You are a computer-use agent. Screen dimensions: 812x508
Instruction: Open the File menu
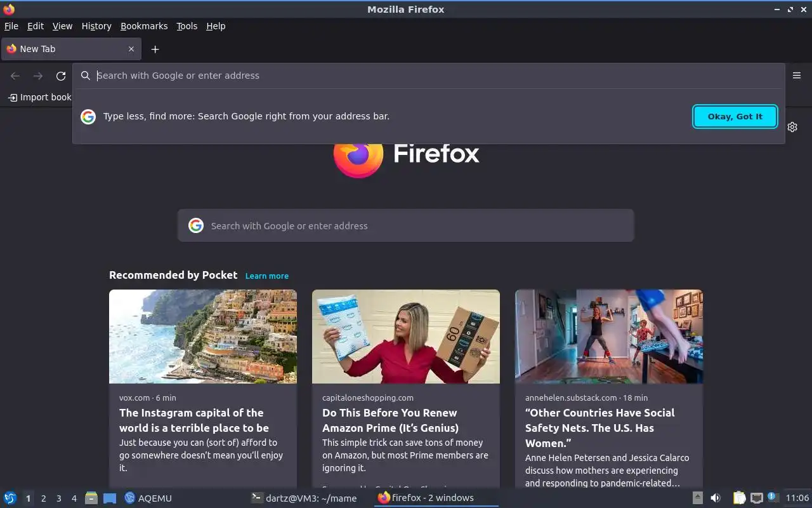point(11,26)
